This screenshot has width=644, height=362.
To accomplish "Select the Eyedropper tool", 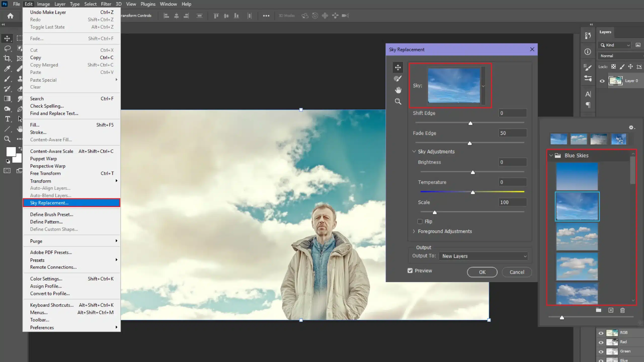I will point(7,68).
